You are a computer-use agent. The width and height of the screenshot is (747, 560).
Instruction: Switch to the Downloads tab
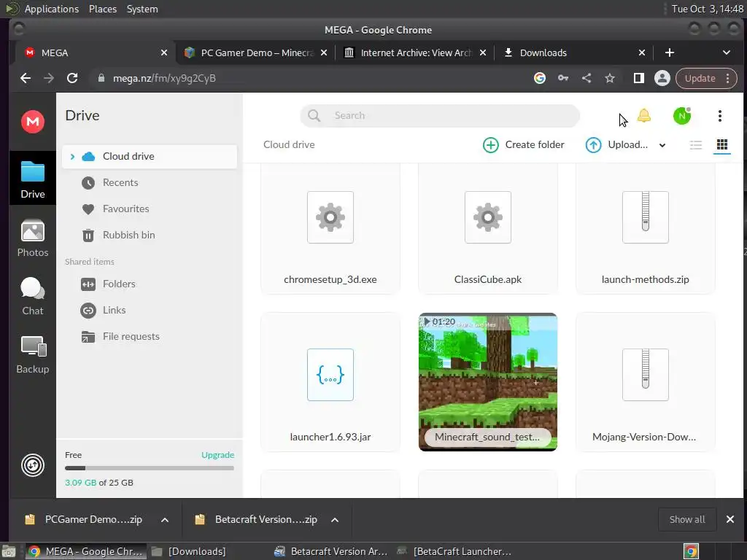573,52
